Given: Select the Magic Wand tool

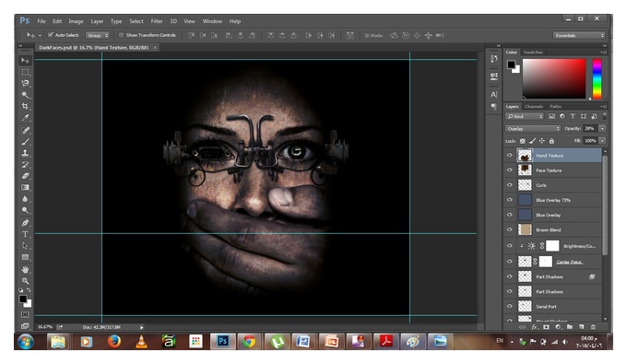Looking at the screenshot, I should point(25,95).
